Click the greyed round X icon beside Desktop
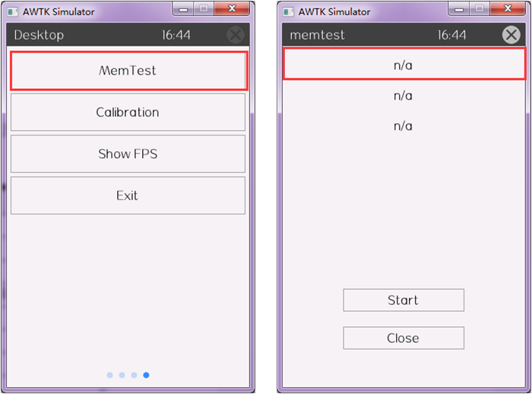532x394 pixels. (x=236, y=35)
